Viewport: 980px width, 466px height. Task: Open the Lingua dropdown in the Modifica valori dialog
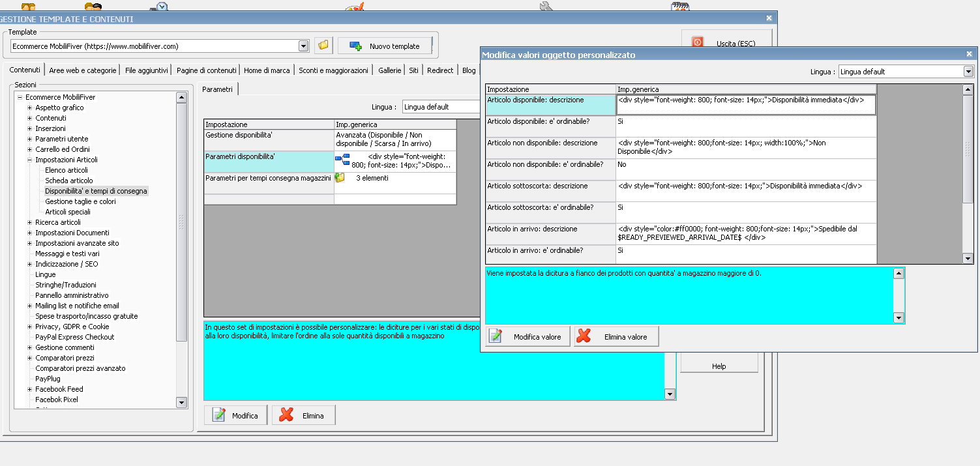pos(968,72)
